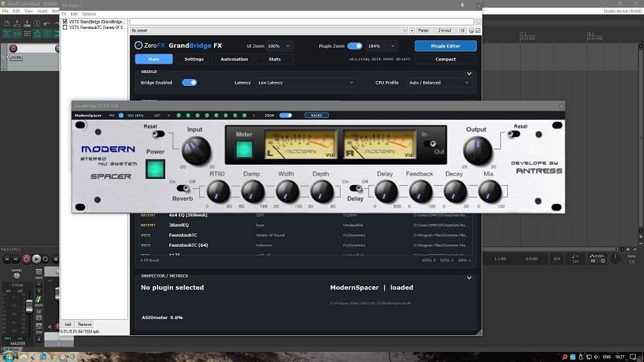Open project info circle icon in toolbar
This screenshot has height=362, width=644.
click(37, 24)
